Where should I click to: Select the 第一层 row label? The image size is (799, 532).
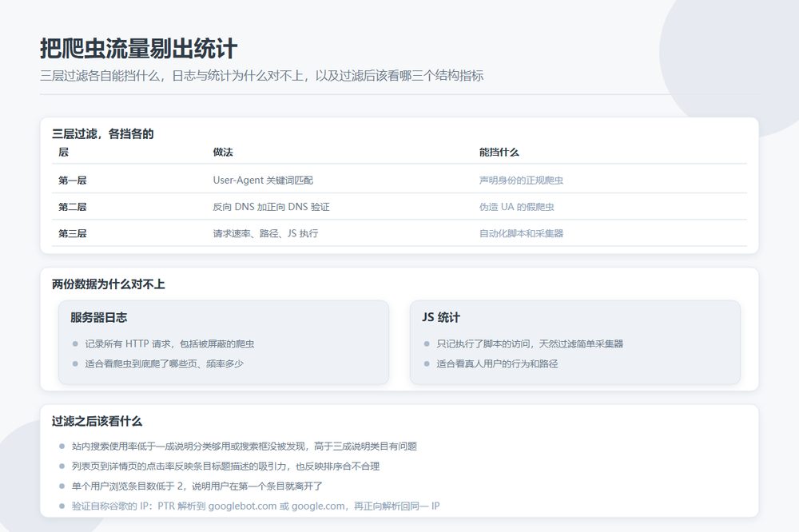(73, 180)
